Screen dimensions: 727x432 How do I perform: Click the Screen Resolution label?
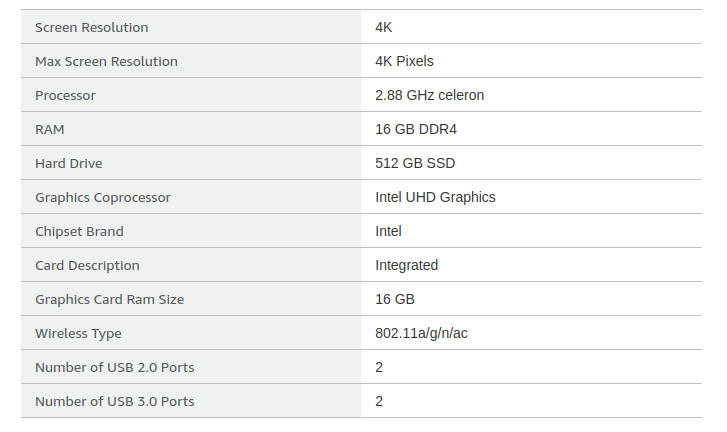[92, 27]
